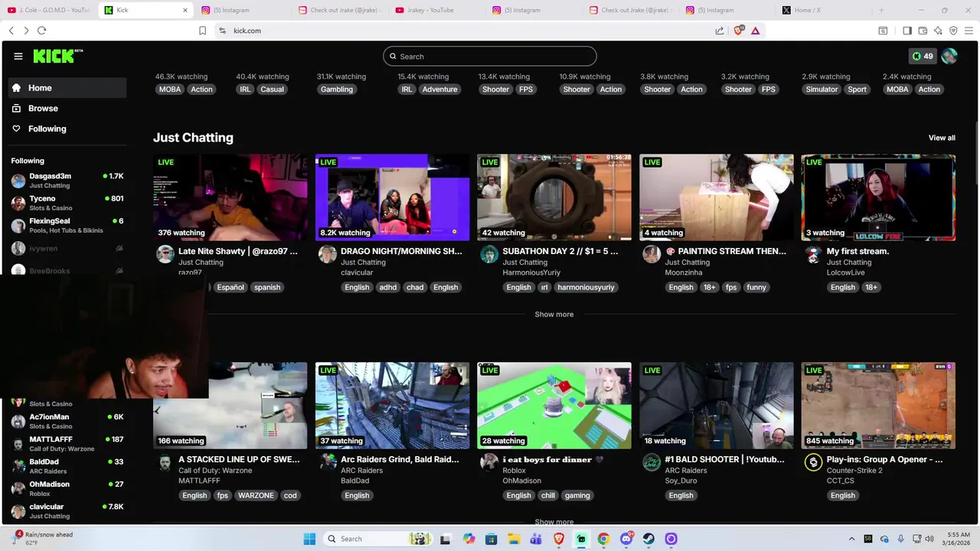The width and height of the screenshot is (980, 551).
Task: Open a new browser tab with plus
Action: coord(881,10)
